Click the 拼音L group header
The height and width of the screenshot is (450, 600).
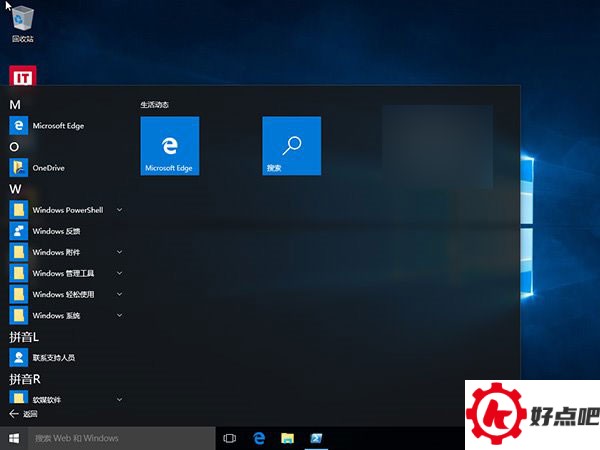tap(24, 337)
